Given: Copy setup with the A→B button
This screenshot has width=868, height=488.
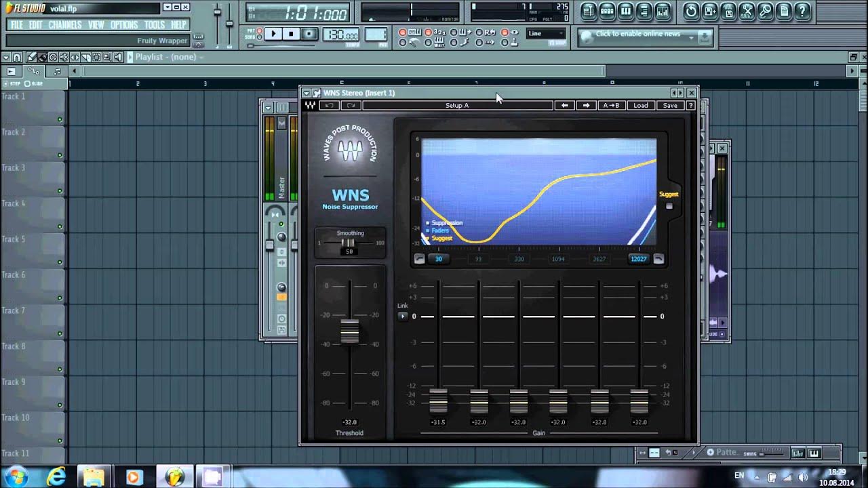Looking at the screenshot, I should [x=611, y=105].
